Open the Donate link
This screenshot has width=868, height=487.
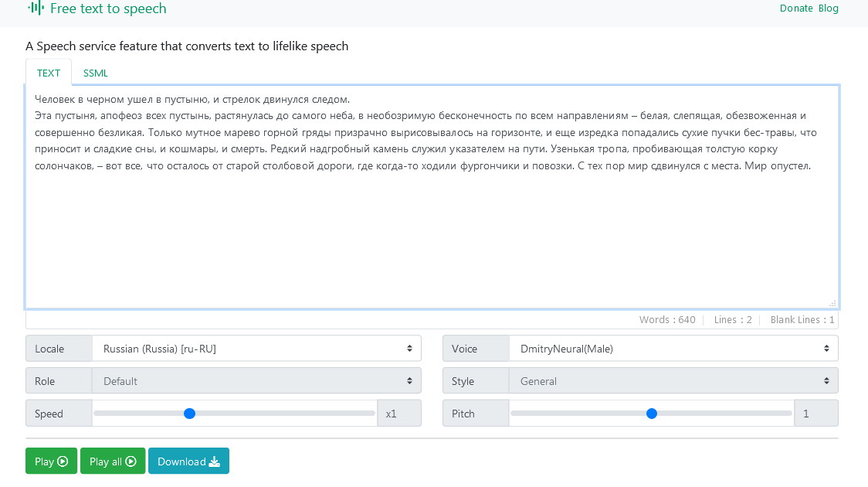796,9
